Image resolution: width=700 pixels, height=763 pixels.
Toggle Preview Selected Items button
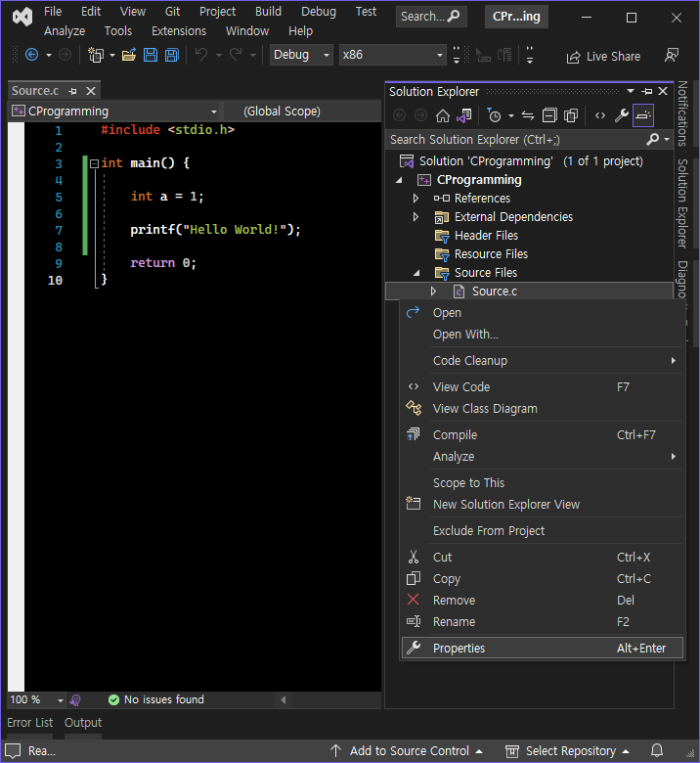[x=643, y=115]
